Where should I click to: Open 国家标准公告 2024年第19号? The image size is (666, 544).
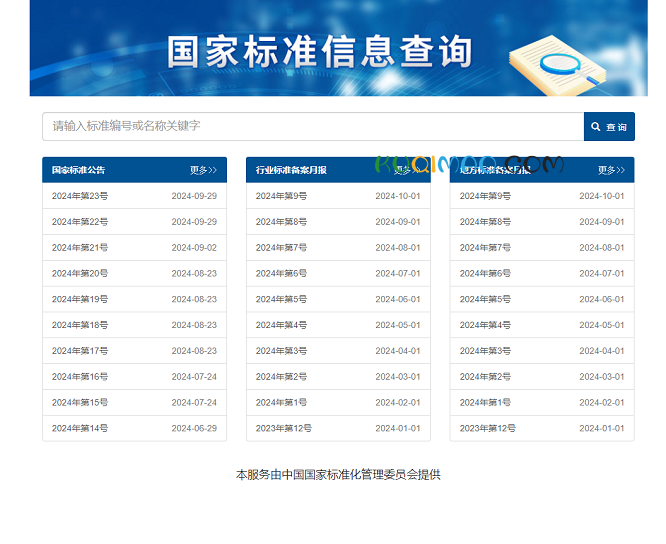(x=80, y=299)
